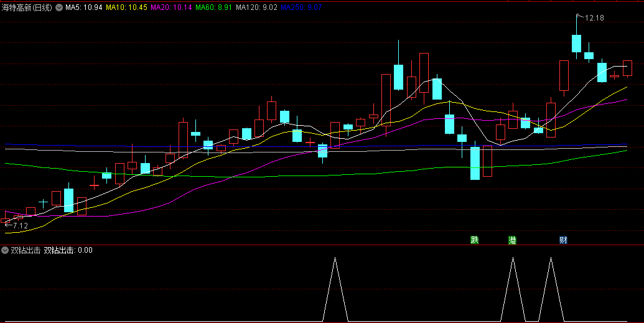Click the blue 财 event marker icon
Screen dimensions: 644x323
(563, 240)
